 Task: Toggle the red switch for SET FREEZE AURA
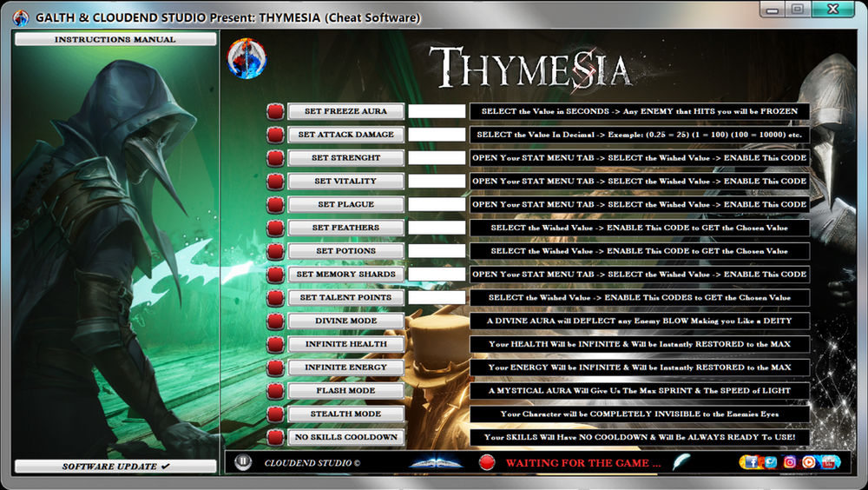275,111
